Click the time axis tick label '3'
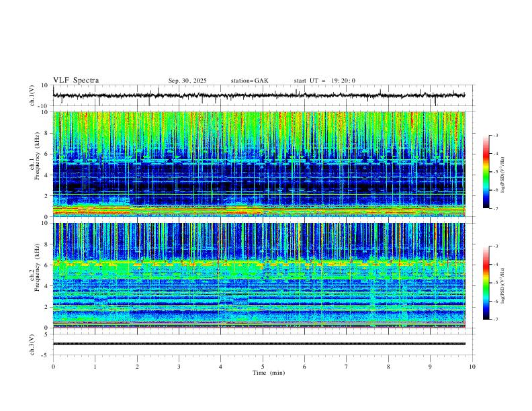532x411 pixels. 179,367
